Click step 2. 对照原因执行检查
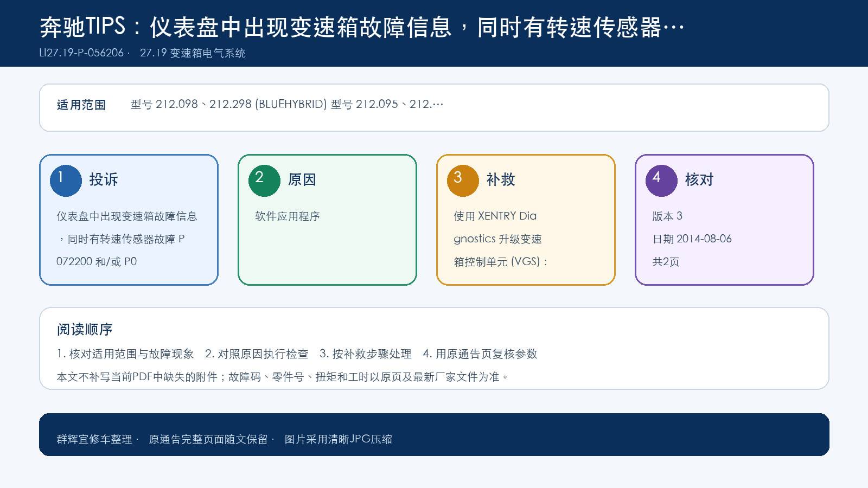The image size is (868, 488). tap(257, 354)
